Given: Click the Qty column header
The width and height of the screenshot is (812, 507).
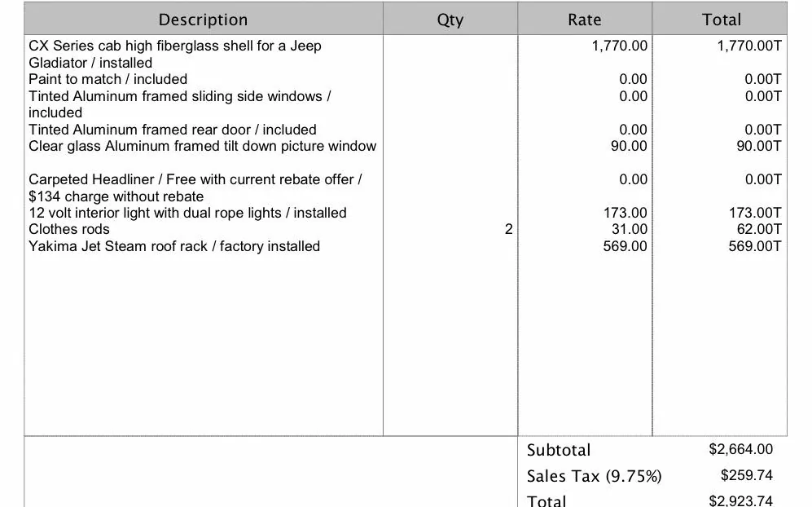Looking at the screenshot, I should [450, 20].
